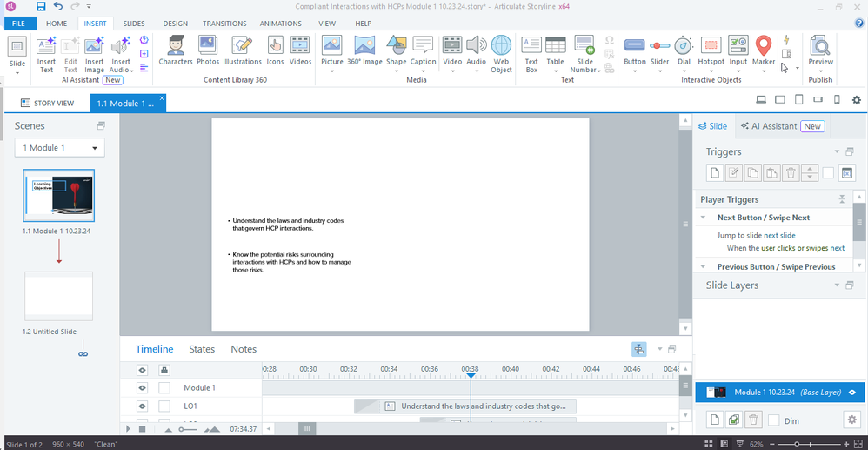The width and height of the screenshot is (868, 450).
Task: Insert a Web Object
Action: click(501, 54)
